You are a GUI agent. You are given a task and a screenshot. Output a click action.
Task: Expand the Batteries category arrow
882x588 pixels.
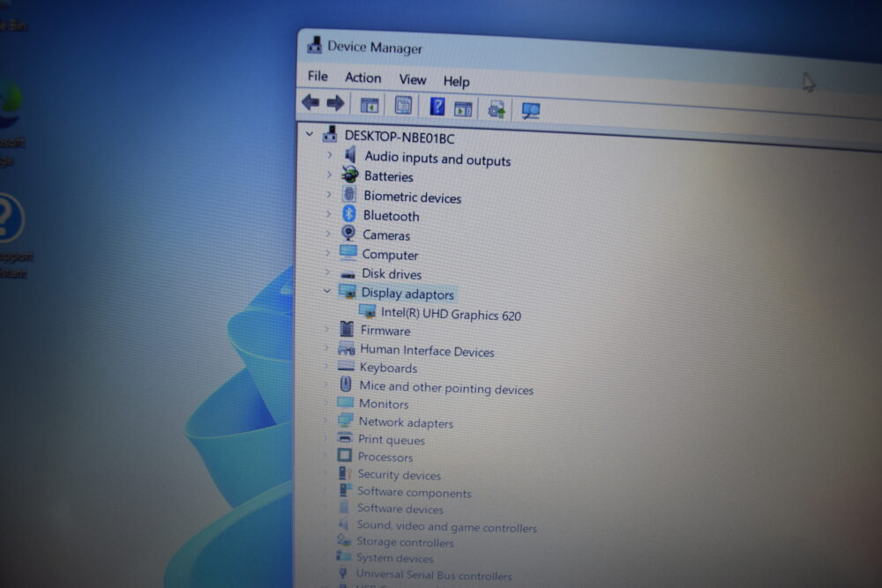click(329, 175)
